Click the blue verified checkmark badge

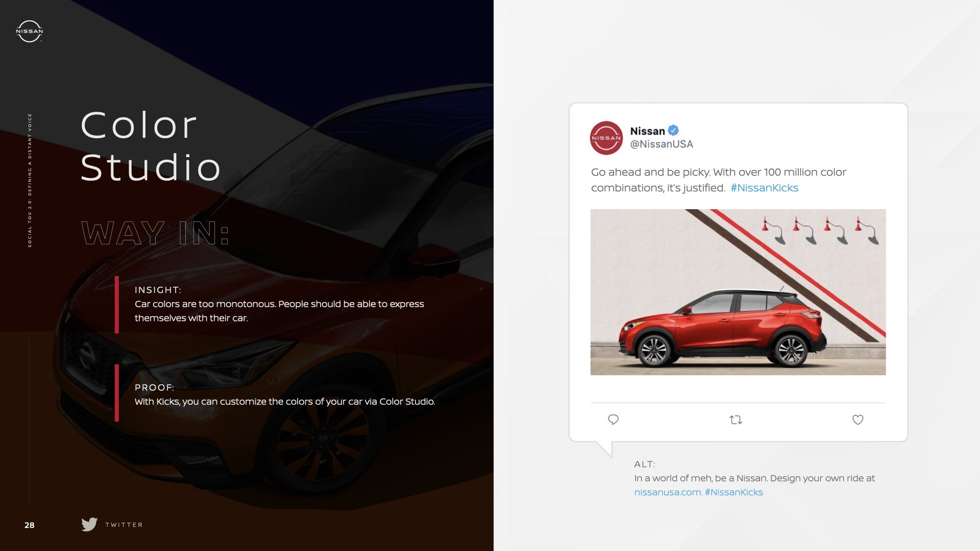(673, 131)
